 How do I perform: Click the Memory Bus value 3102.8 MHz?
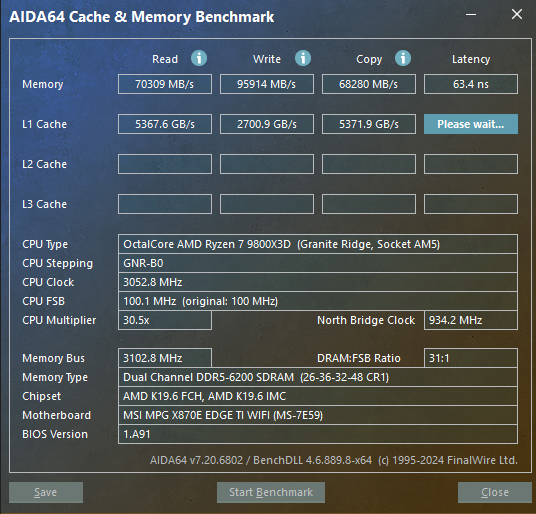(165, 358)
